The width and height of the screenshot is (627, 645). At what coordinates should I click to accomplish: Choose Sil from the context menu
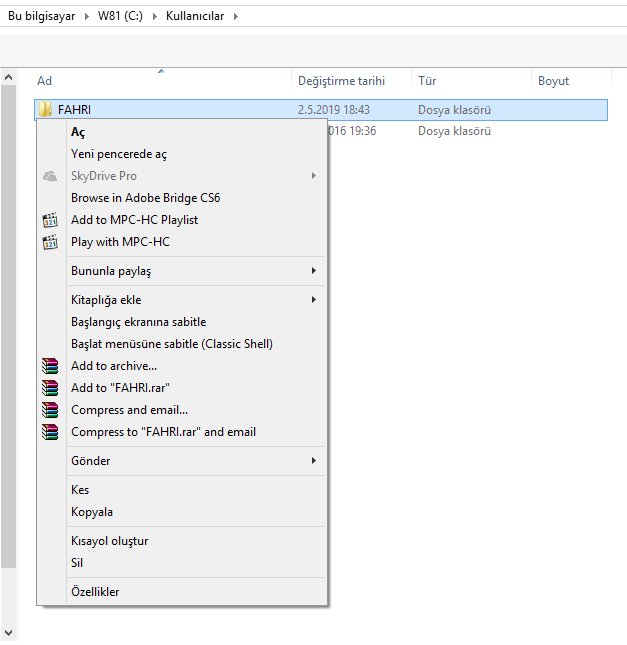(x=182, y=563)
